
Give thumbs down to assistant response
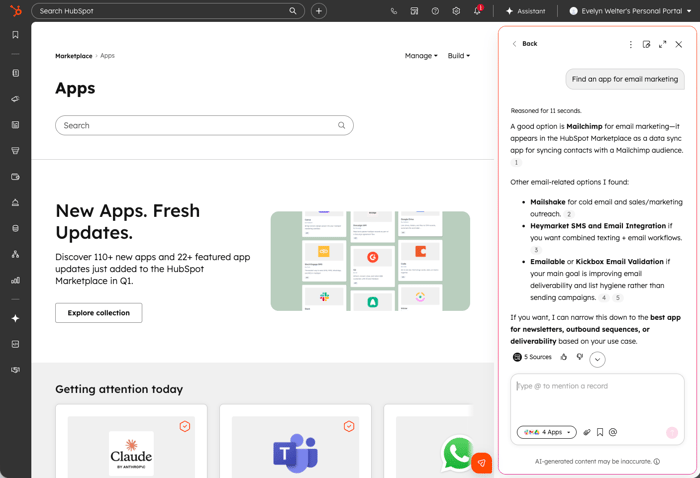[x=579, y=357]
